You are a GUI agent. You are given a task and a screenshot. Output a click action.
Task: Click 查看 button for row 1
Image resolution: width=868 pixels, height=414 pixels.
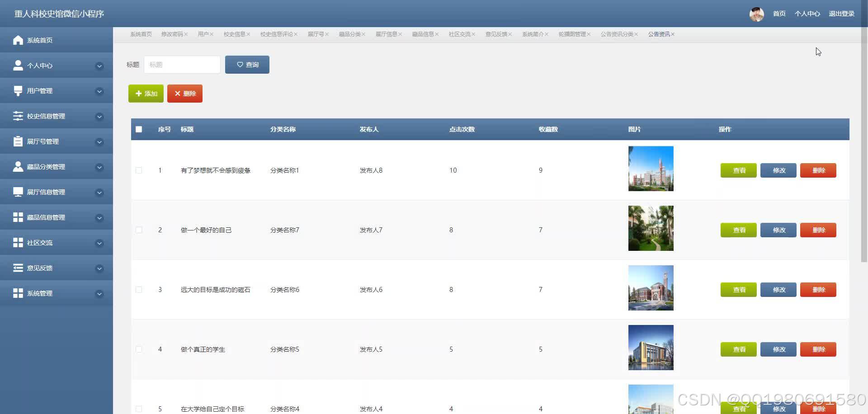coord(739,170)
